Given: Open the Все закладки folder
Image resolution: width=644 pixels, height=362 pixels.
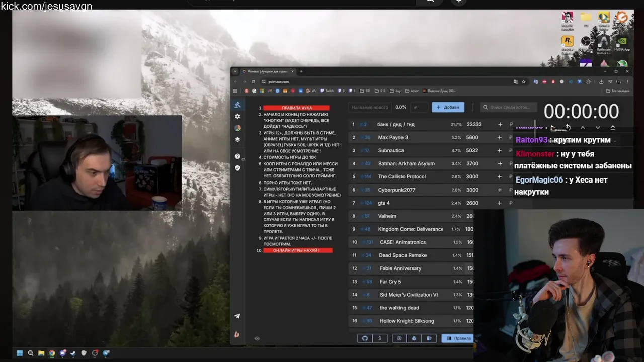Looking at the screenshot, I should coord(617,90).
